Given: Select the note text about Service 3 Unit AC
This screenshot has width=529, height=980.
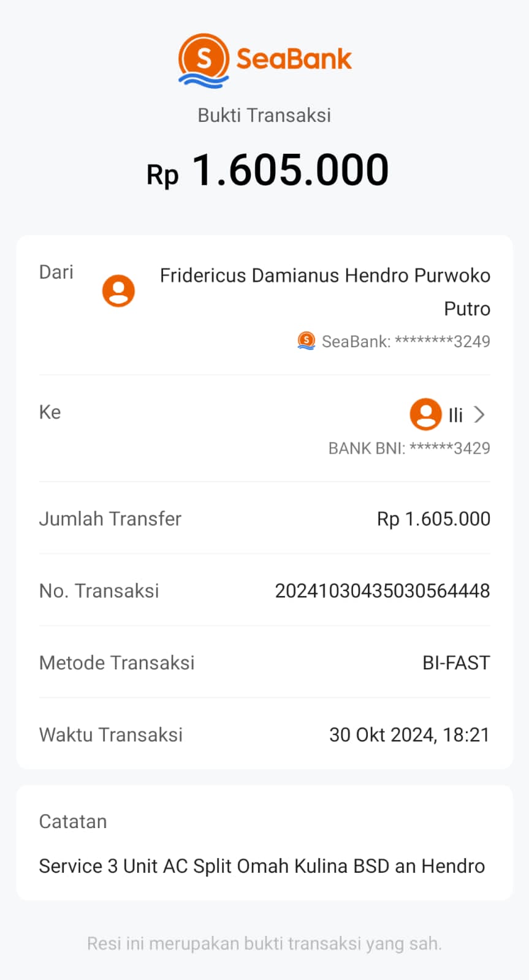Looking at the screenshot, I should point(262,866).
